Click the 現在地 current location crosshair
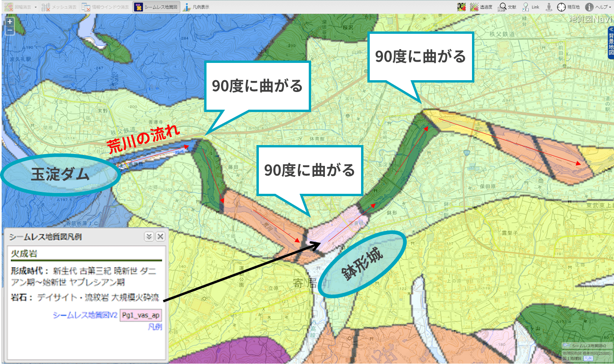The image size is (614, 364). click(568, 7)
